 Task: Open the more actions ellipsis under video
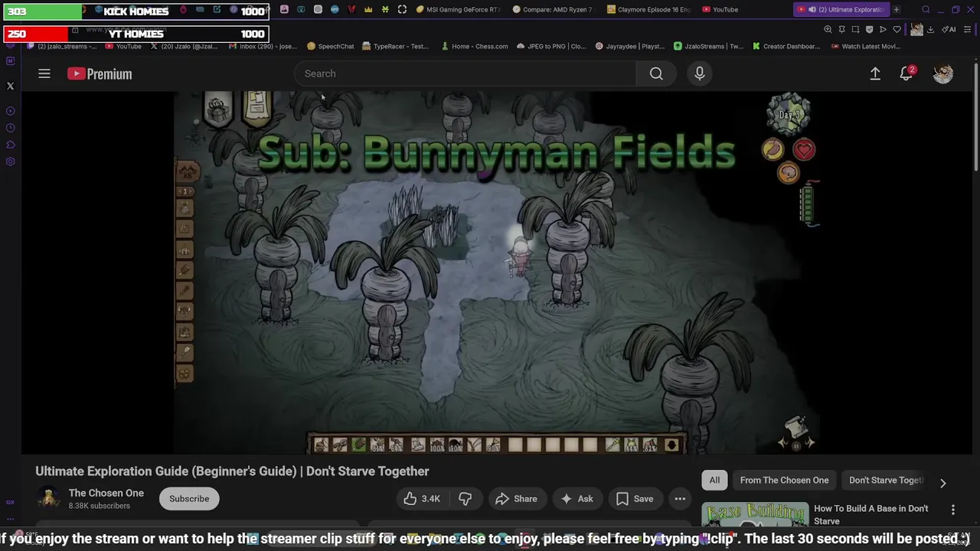[679, 499]
